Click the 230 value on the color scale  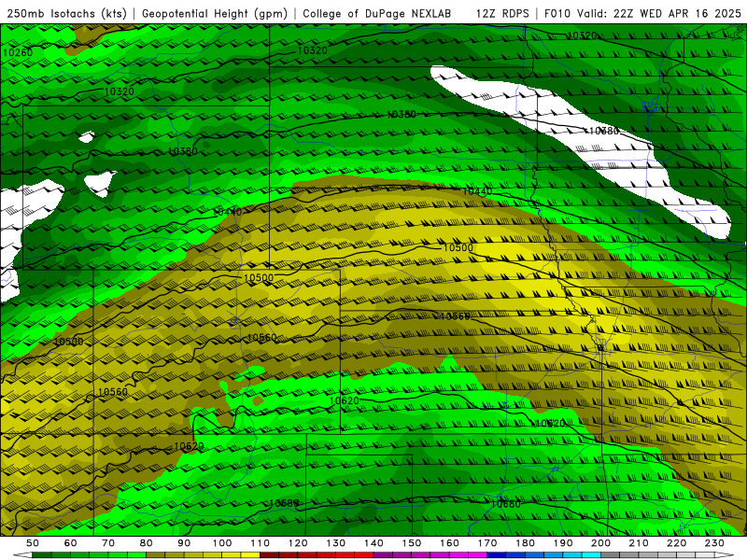(x=714, y=543)
